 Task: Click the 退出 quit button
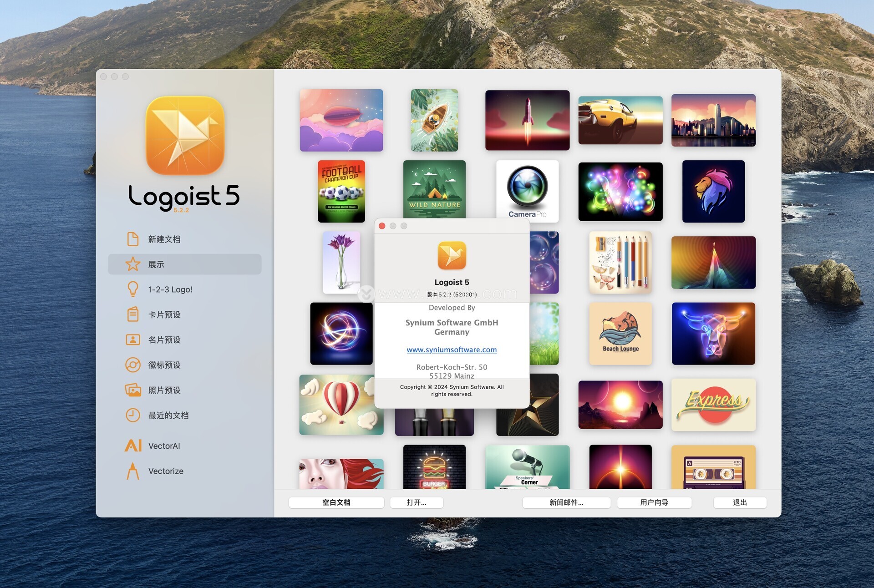click(x=740, y=502)
